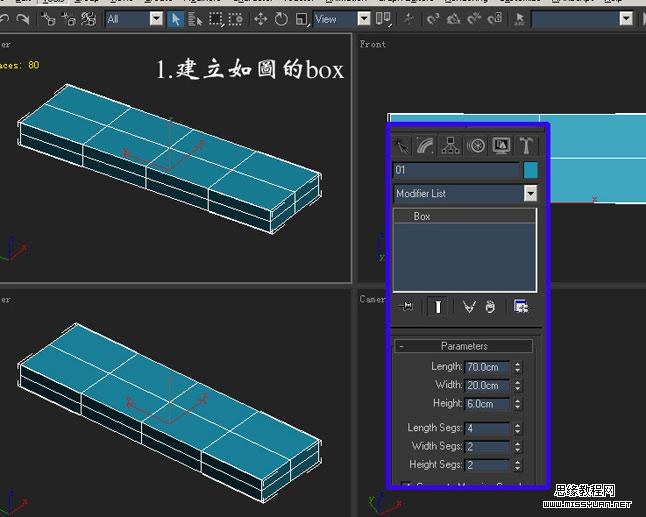The height and width of the screenshot is (517, 646).
Task: Click the Width Segs value field
Action: (487, 447)
